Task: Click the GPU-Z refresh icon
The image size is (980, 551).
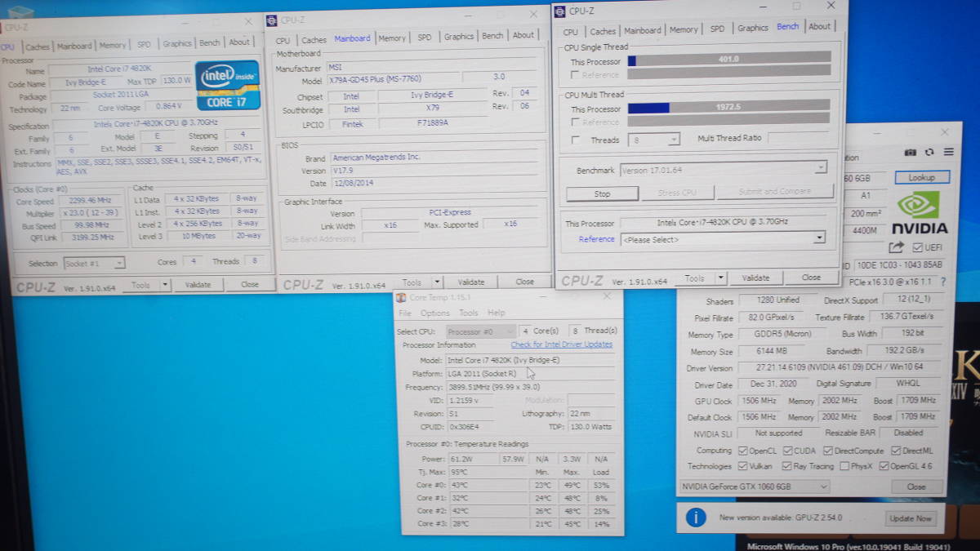Action: 929,153
